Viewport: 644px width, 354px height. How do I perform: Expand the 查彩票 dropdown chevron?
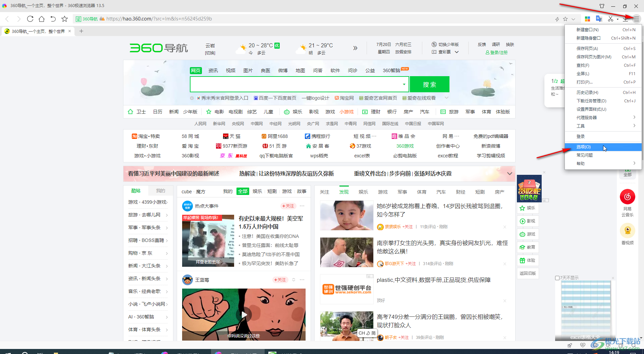click(x=457, y=52)
